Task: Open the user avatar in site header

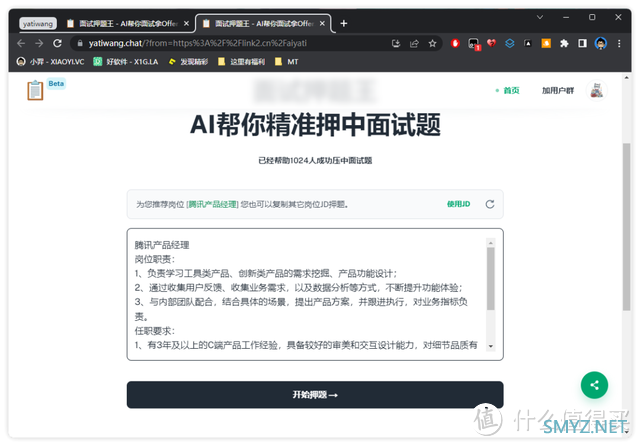Action: pyautogui.click(x=597, y=90)
